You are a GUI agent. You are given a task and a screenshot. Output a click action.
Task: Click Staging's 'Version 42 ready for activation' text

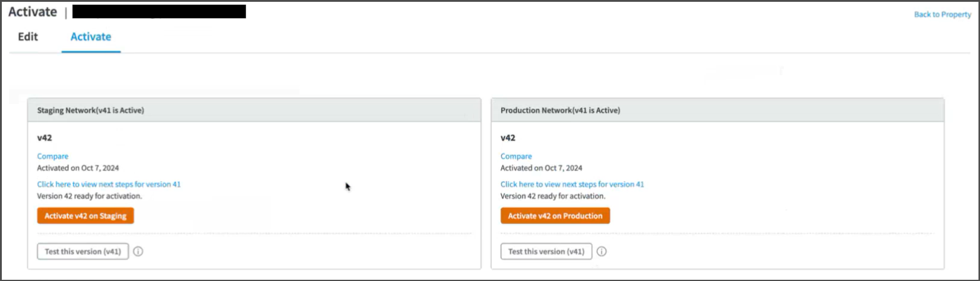pos(90,196)
